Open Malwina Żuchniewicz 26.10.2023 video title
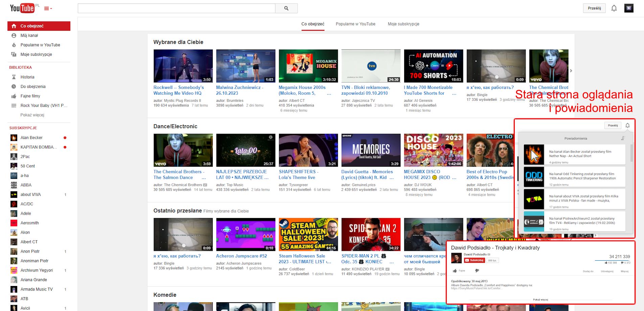This screenshot has width=644, height=311. 239,90
